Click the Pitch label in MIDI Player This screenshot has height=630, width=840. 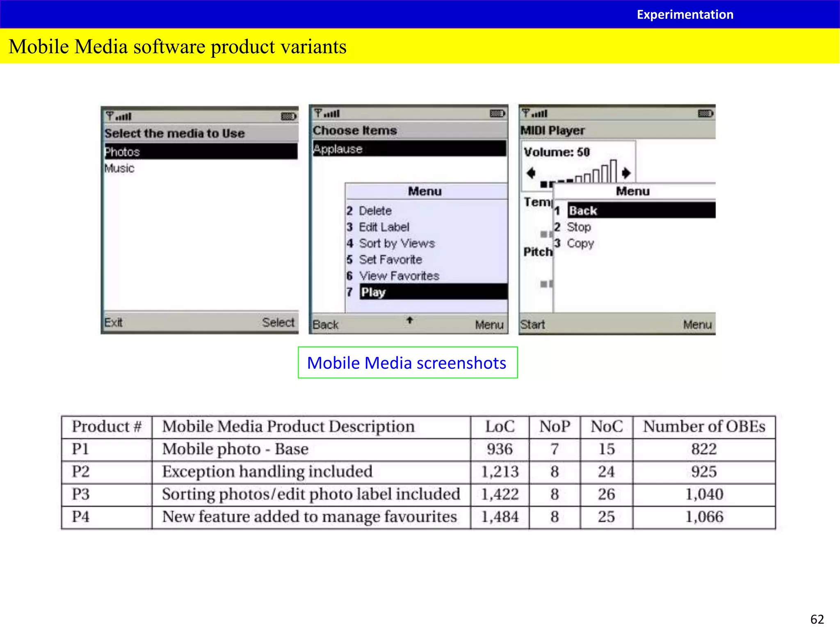pyautogui.click(x=538, y=252)
